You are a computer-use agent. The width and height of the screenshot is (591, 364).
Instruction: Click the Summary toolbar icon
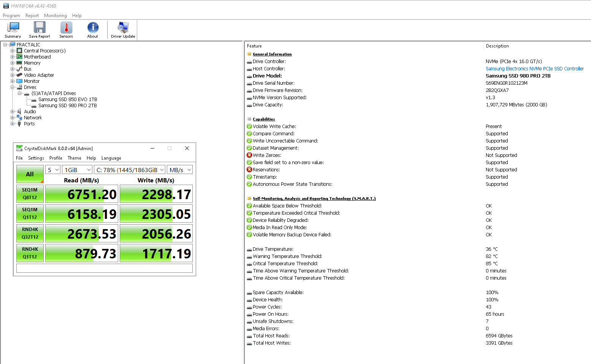pyautogui.click(x=13, y=28)
